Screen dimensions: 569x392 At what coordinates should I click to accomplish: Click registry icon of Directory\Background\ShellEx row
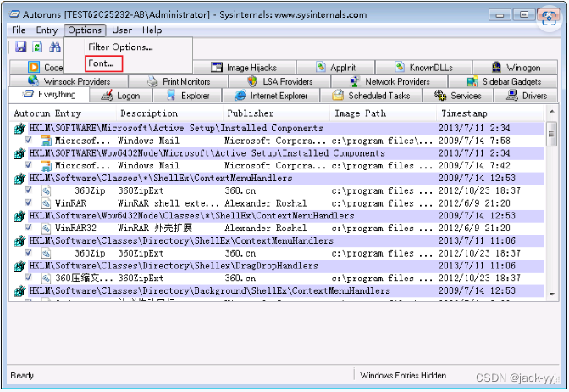(x=20, y=291)
